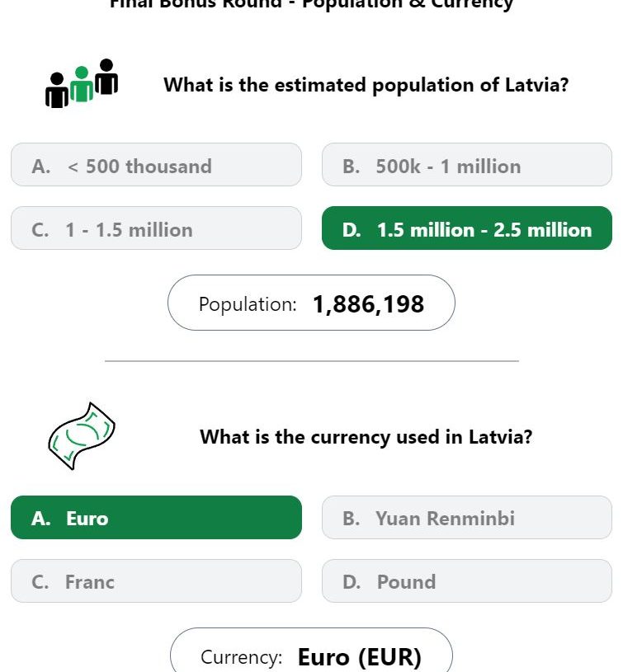Click the population people icon
The width and height of the screenshot is (623, 672).
click(x=82, y=83)
